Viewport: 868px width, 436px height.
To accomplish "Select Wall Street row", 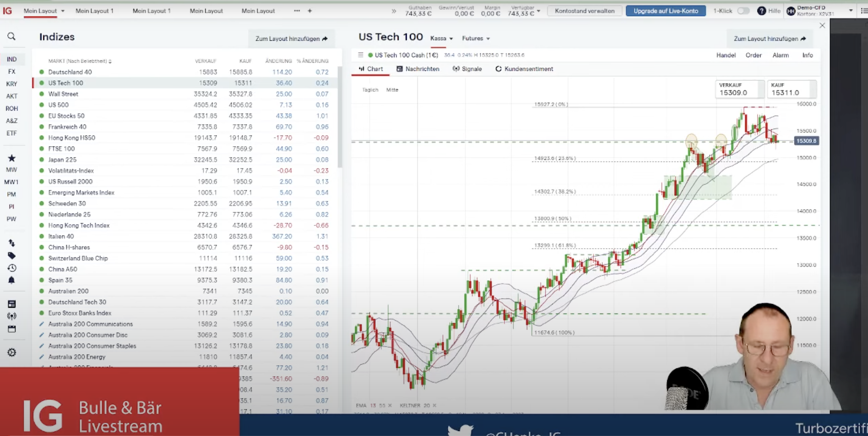I will 185,94.
